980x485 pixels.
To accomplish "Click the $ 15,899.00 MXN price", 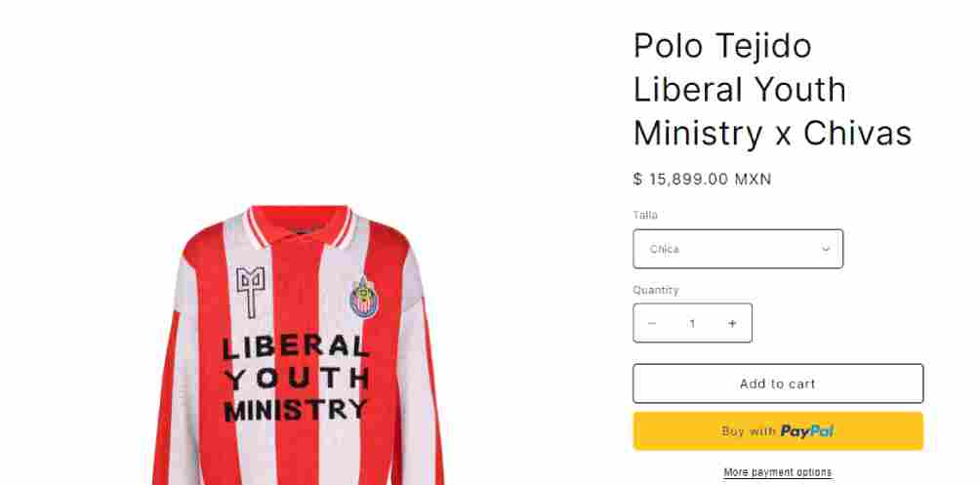I will [x=703, y=180].
